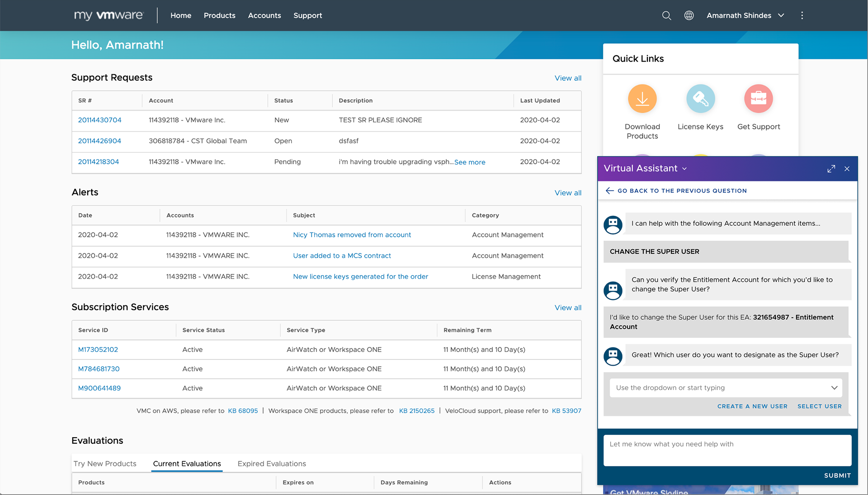Open service M900641489
This screenshot has height=495, width=868.
pyautogui.click(x=99, y=388)
